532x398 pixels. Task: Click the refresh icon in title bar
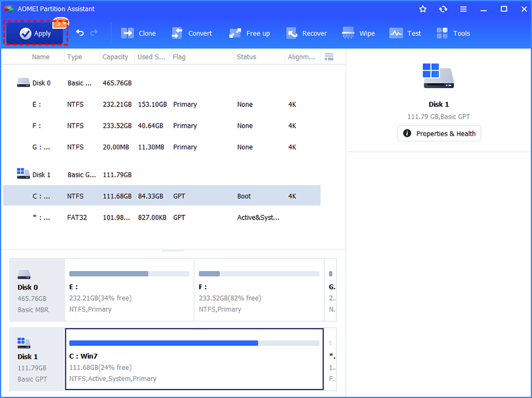pyautogui.click(x=443, y=9)
